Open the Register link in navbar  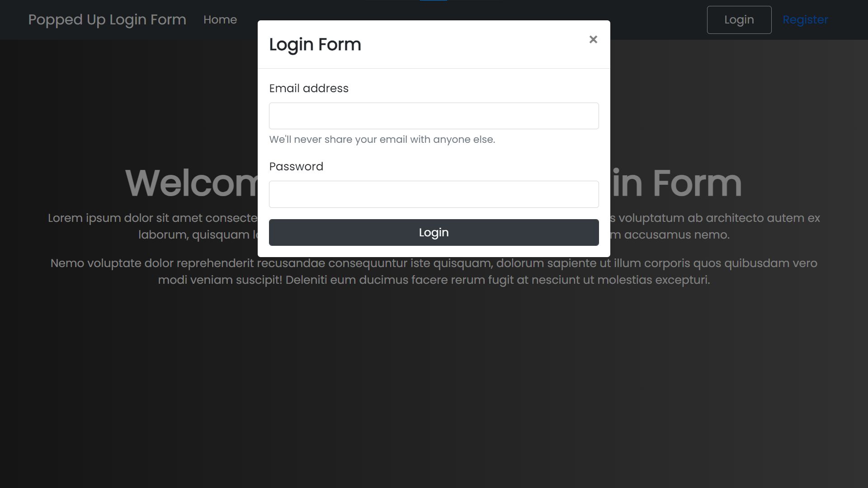click(x=805, y=20)
